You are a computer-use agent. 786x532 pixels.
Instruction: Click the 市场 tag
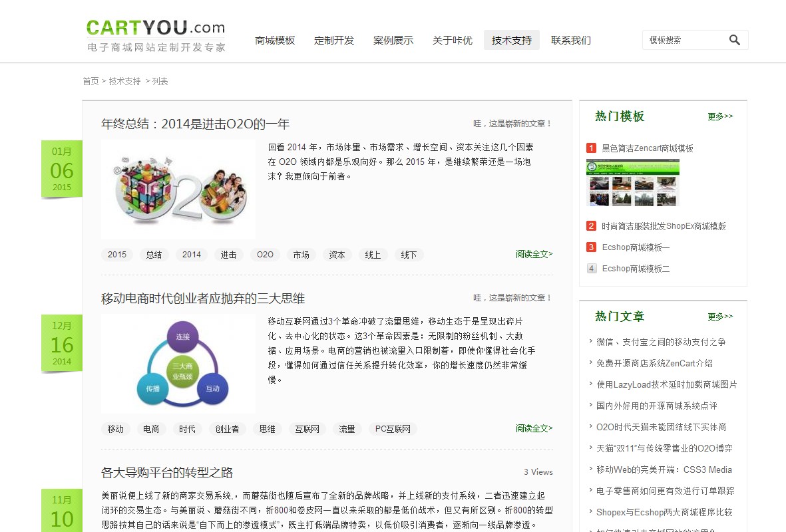301,255
